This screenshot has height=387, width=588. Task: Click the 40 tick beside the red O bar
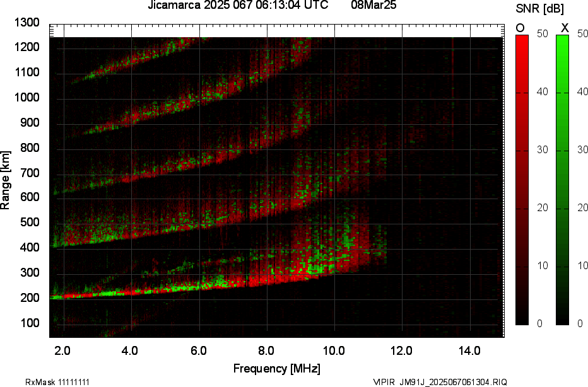[543, 92]
